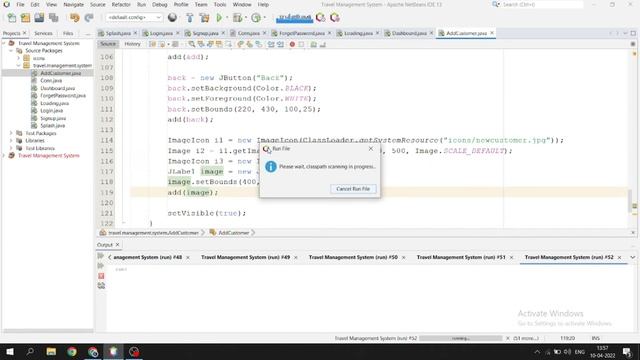Select the run #50 output tab
This screenshot has width=640, height=360.
tap(353, 257)
